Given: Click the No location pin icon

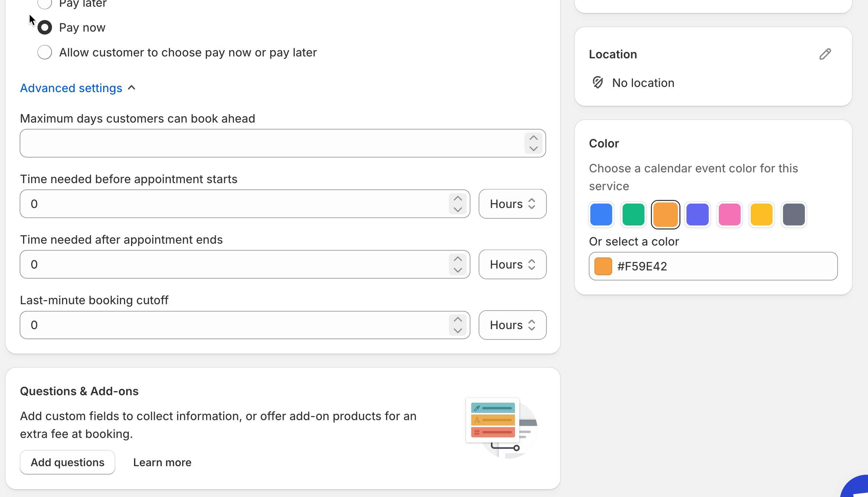Looking at the screenshot, I should 598,82.
